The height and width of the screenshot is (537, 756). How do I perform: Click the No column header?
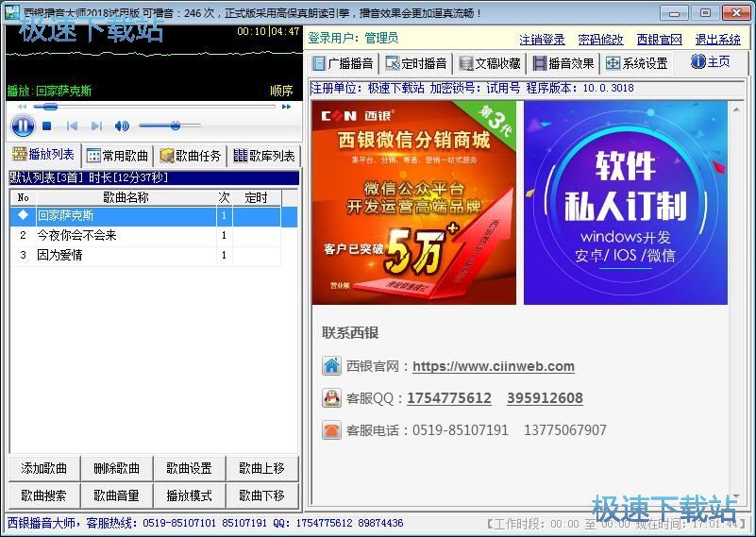tap(24, 197)
